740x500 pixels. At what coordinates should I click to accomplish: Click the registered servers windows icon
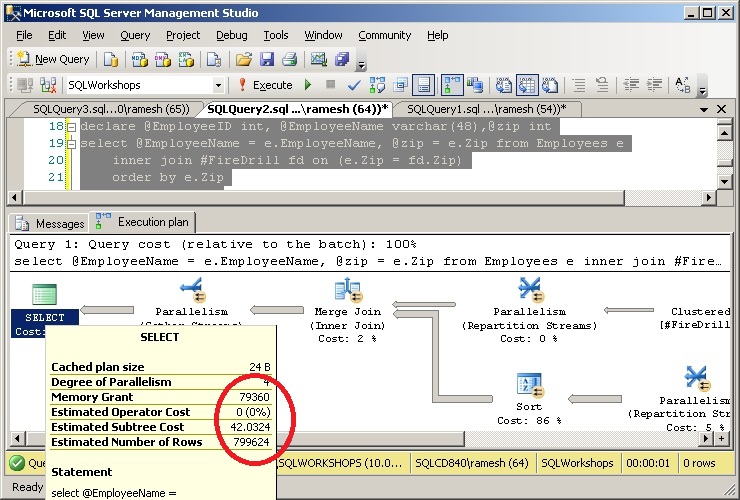pos(342,59)
